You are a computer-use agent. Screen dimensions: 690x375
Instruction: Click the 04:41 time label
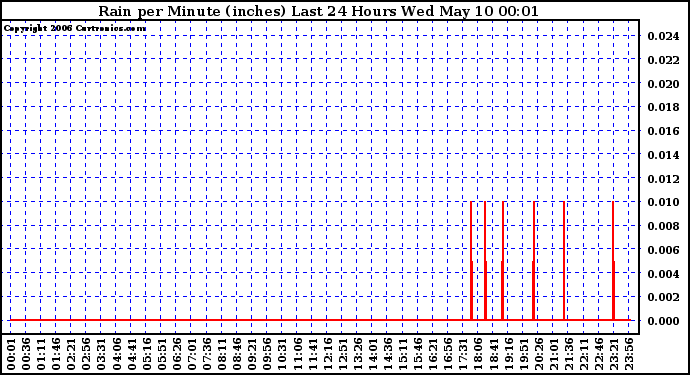coord(131,354)
